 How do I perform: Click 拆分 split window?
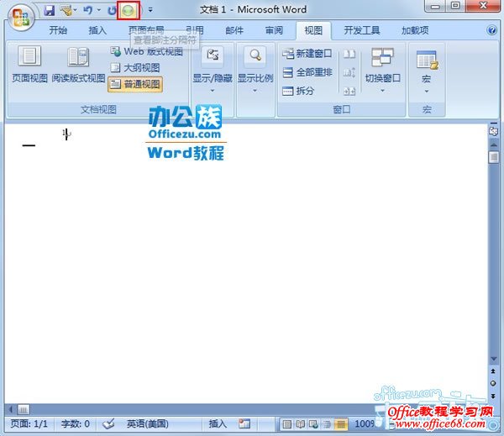tap(297, 91)
